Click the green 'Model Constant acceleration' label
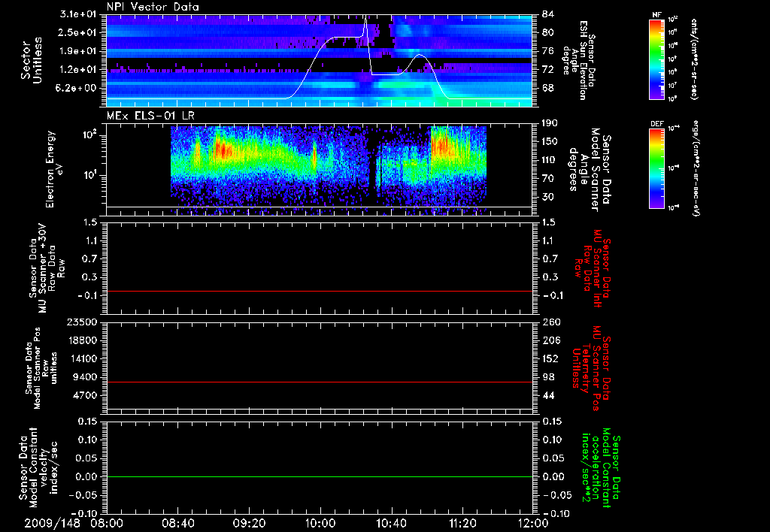The image size is (770, 532). click(600, 467)
